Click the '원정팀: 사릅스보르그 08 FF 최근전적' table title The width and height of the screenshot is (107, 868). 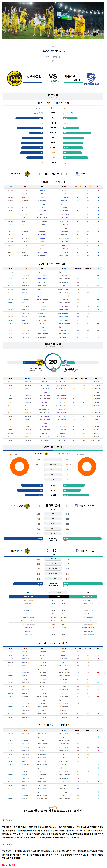(x=53, y=264)
